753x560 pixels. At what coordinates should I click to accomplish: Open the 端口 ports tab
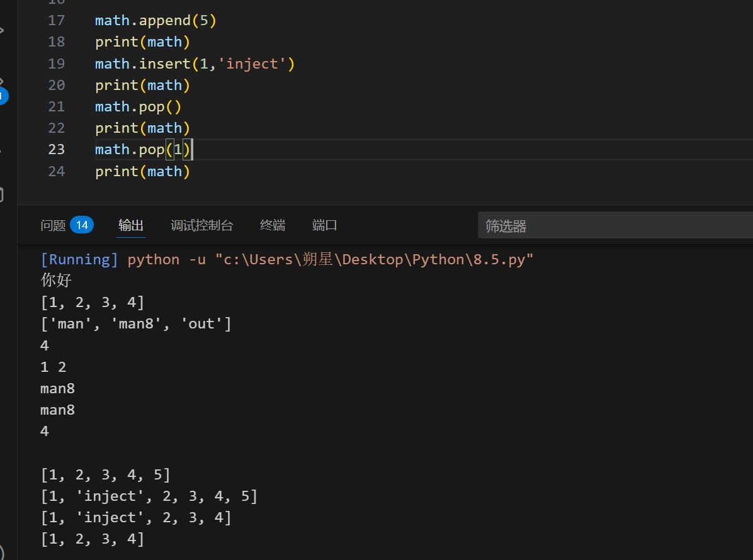(x=325, y=225)
